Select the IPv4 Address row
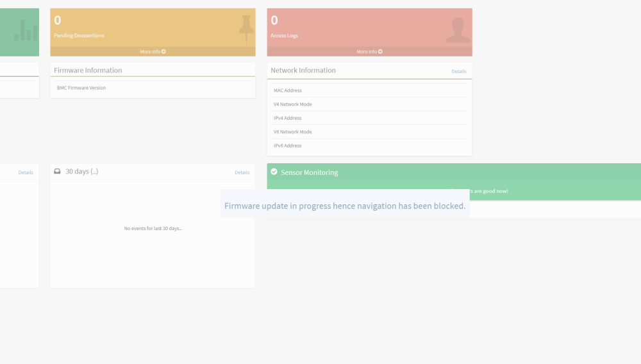 coord(370,118)
